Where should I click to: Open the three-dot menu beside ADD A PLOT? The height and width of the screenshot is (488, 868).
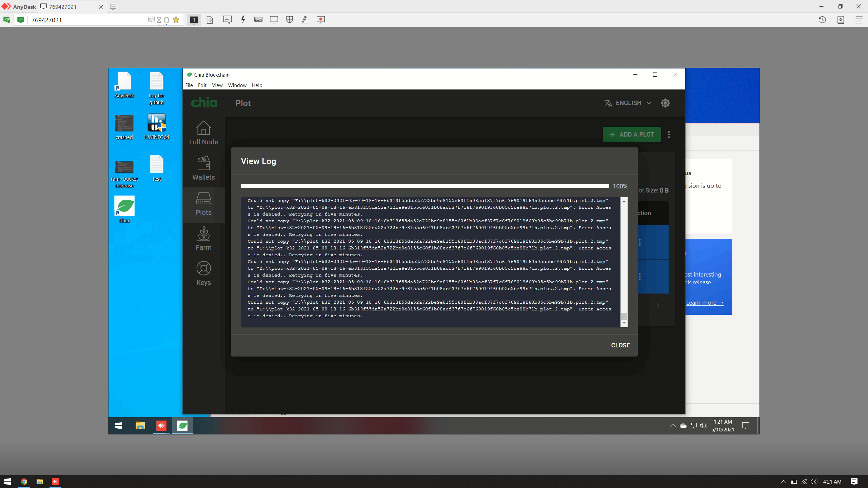(x=669, y=135)
